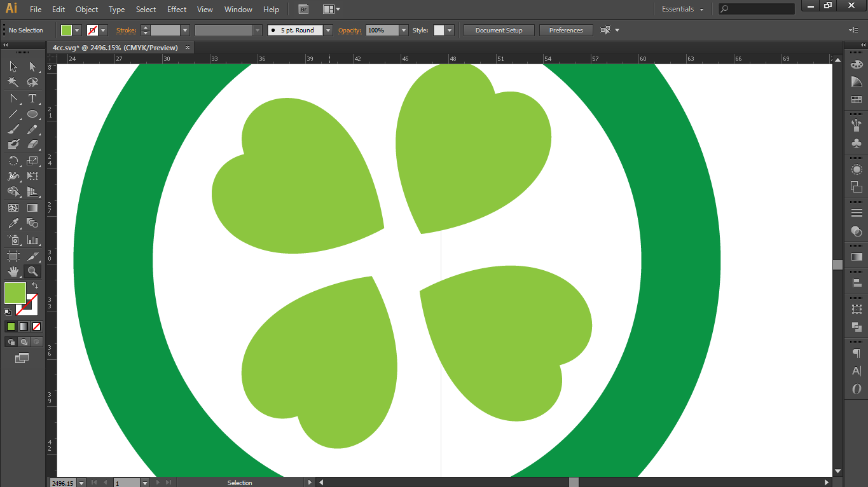Set paint mode to Color

[x=11, y=326]
